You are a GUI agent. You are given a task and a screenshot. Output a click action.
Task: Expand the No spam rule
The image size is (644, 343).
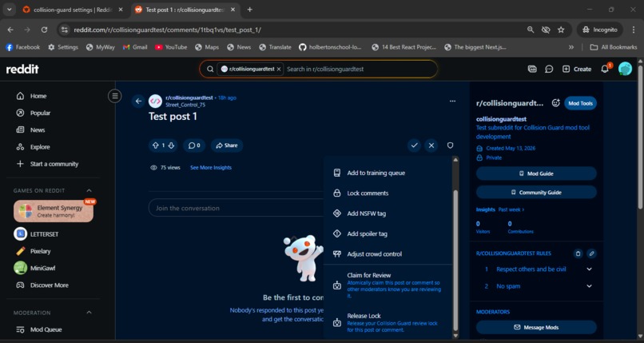[589, 286]
